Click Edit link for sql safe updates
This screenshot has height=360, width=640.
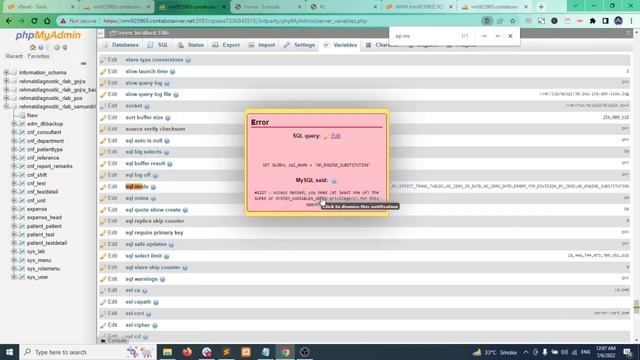112,244
